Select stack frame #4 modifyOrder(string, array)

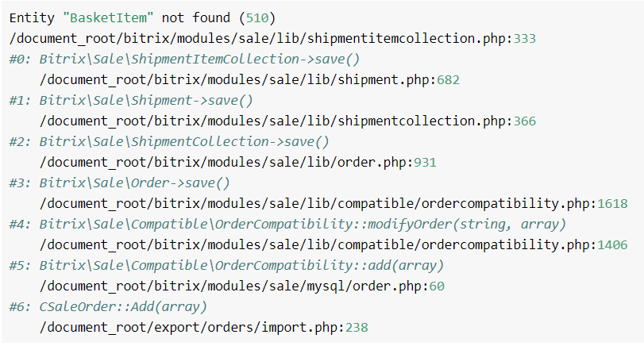287,224
